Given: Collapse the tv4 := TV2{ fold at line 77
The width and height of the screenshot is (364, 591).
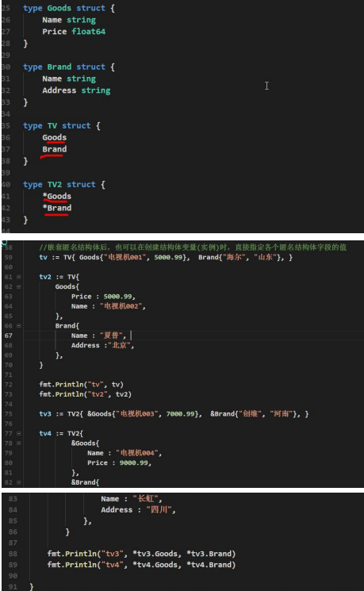Looking at the screenshot, I should 18,433.
